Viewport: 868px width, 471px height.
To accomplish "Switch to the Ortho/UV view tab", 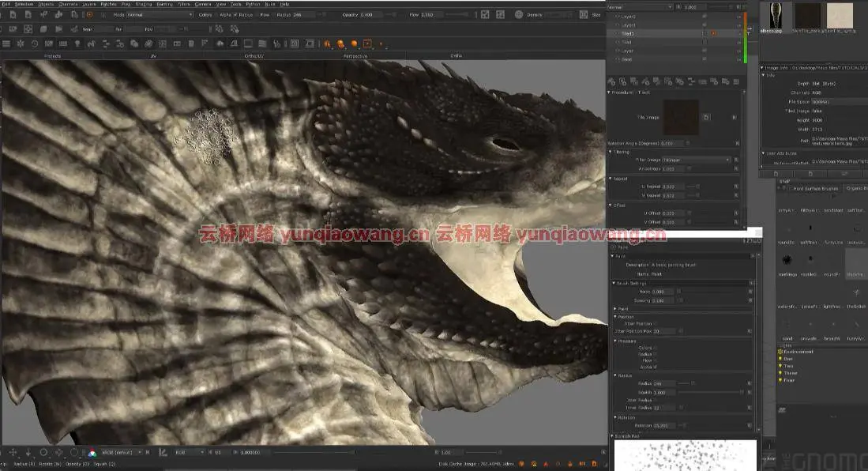I will click(254, 56).
